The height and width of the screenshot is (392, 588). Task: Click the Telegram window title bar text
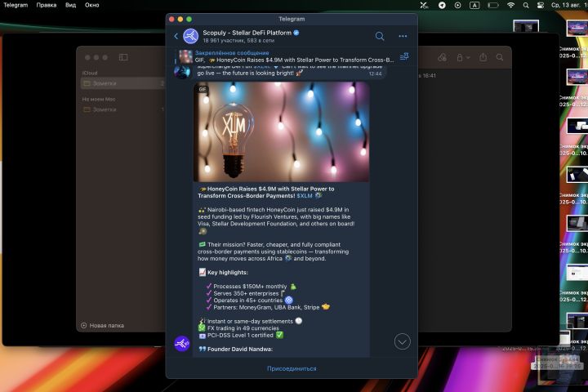coord(292,19)
